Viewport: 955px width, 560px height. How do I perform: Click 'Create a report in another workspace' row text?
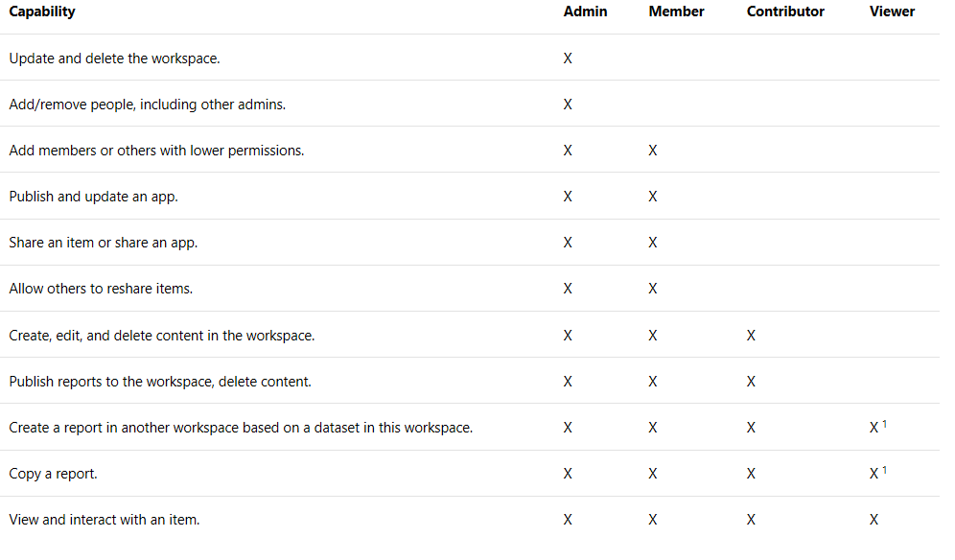click(x=241, y=428)
